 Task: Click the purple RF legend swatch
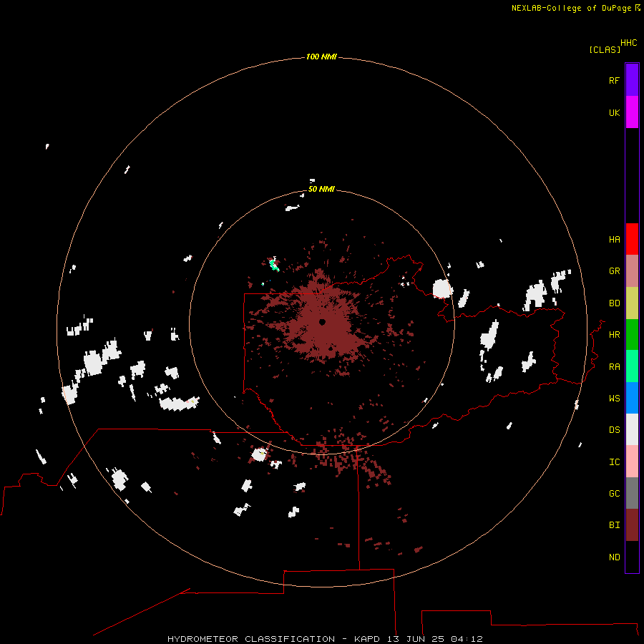632,80
